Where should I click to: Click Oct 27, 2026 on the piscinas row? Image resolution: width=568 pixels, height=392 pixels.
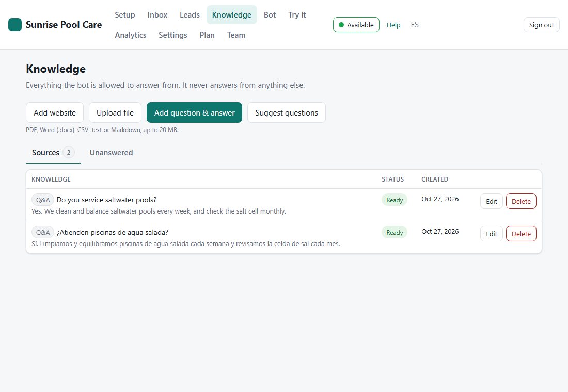440,231
